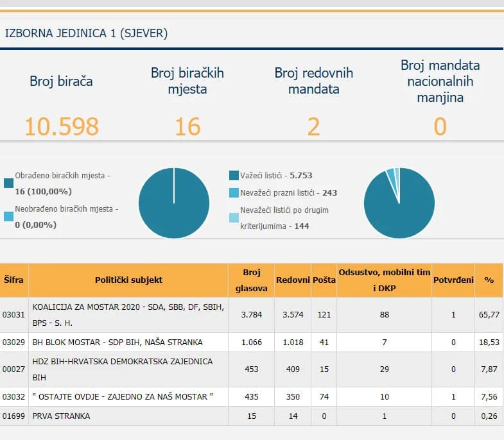Click the polling stations processed pie chart

173,203
